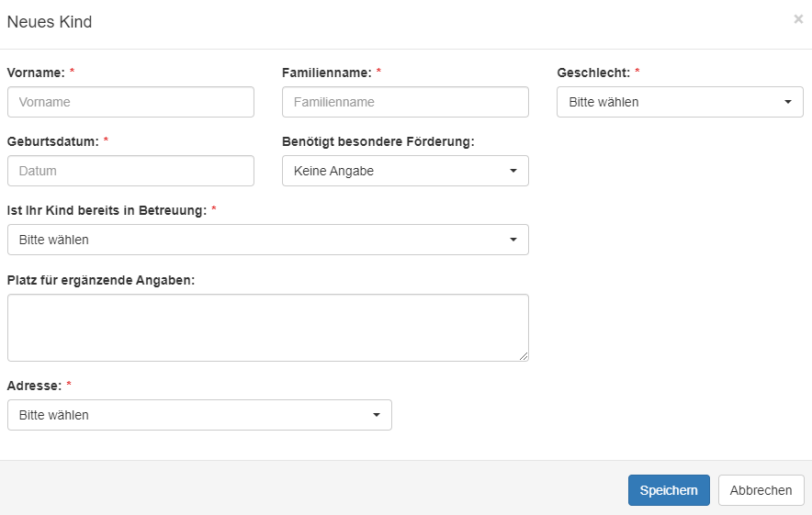Click the Geschlecht: label
The width and height of the screenshot is (812, 515).
[593, 73]
